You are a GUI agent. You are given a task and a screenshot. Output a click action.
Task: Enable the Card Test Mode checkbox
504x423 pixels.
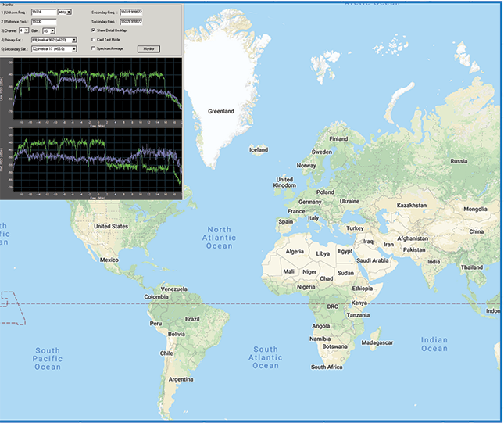[93, 39]
